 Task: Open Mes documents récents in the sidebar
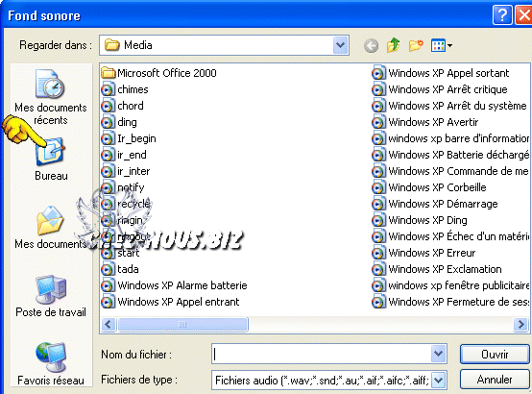pyautogui.click(x=51, y=97)
